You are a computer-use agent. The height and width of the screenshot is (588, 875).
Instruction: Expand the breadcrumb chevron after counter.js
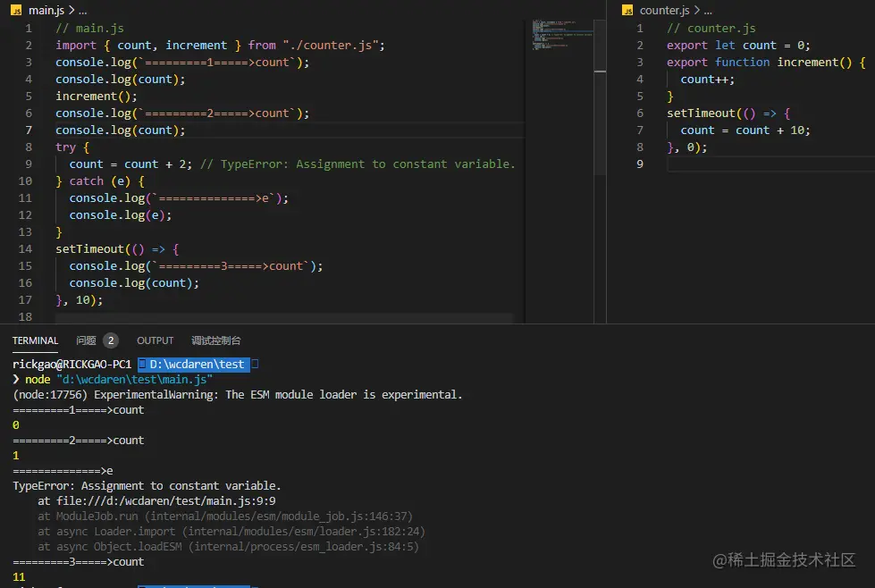tap(696, 10)
